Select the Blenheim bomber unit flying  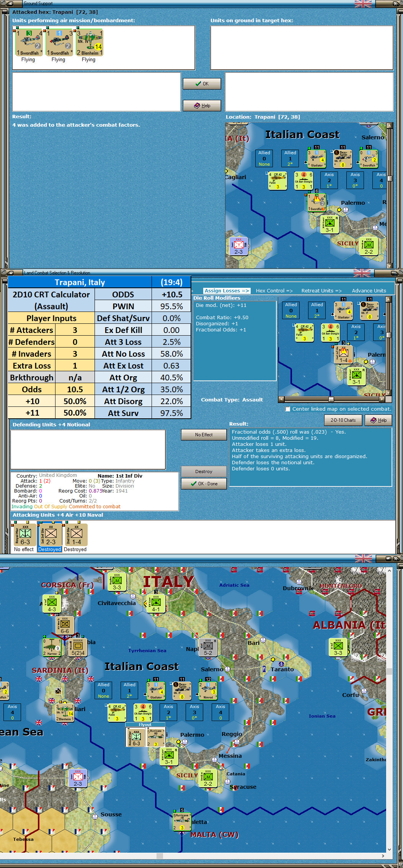tap(90, 42)
